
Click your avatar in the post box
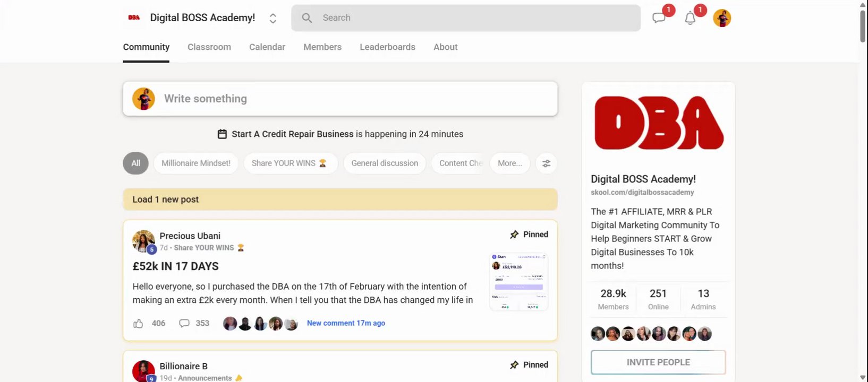pos(143,99)
